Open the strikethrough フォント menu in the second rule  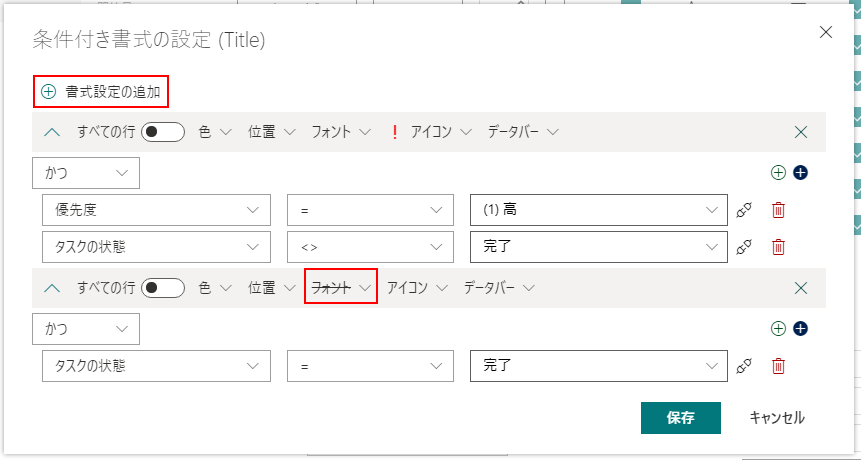click(x=341, y=288)
